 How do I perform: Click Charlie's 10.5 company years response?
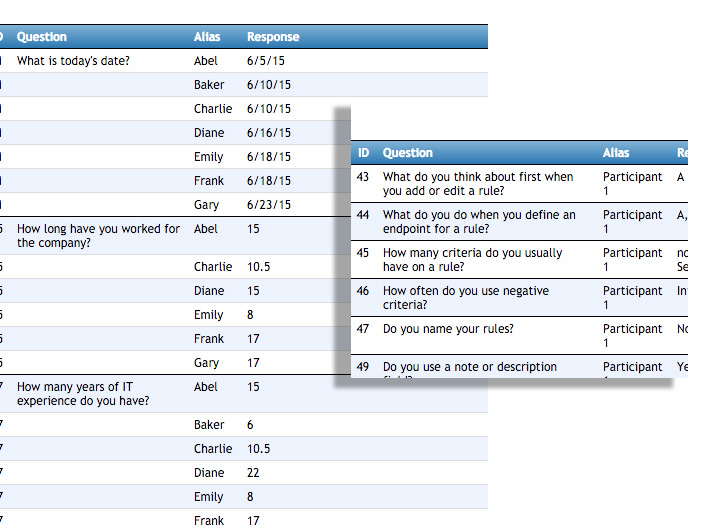click(259, 267)
